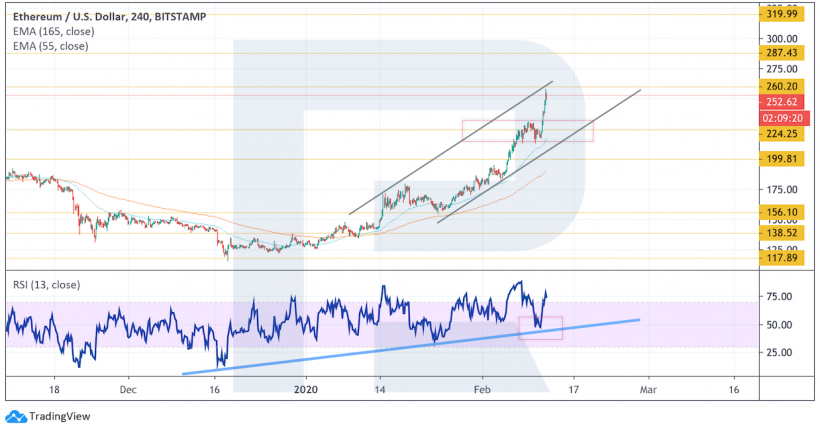Select the 260.20 resistance price label

click(782, 87)
